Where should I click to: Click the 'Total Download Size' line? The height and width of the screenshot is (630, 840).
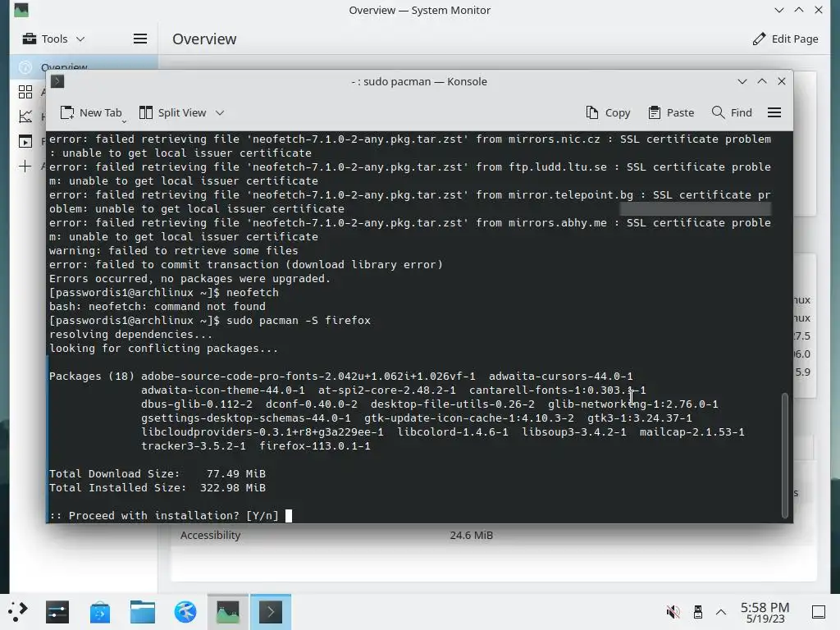click(x=157, y=473)
